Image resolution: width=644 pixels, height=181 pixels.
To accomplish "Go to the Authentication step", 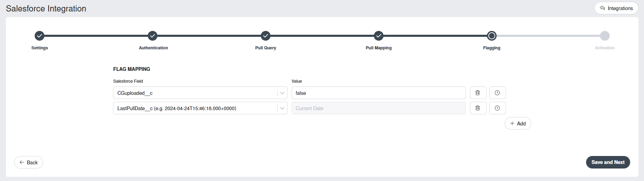I will pos(153,36).
